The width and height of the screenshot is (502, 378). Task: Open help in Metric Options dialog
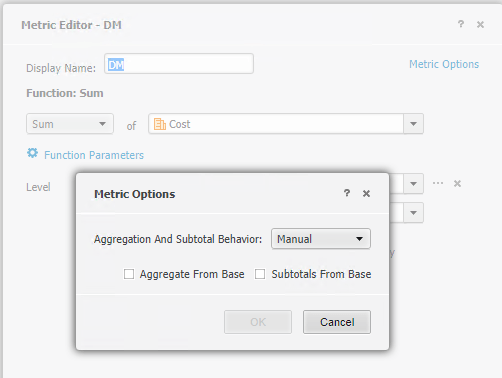[x=347, y=193]
